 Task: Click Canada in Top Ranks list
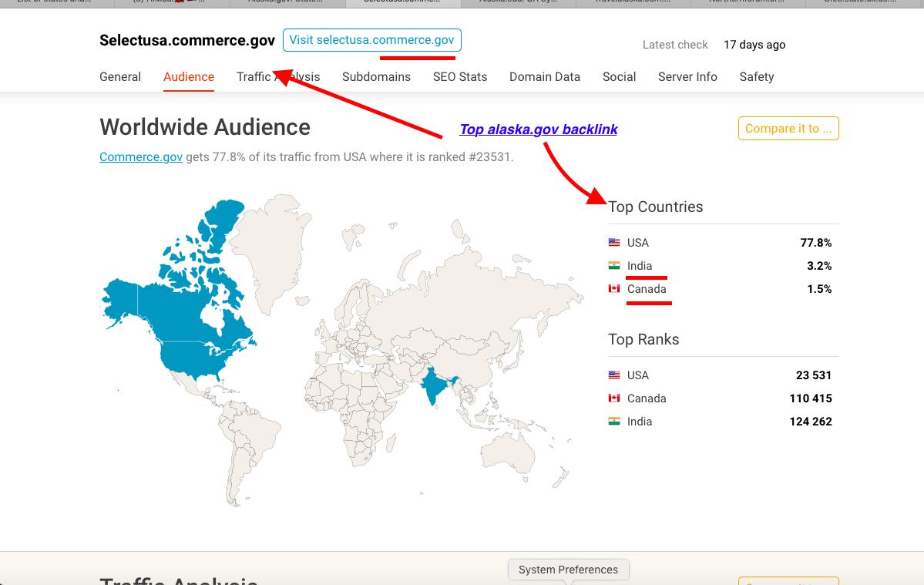click(x=647, y=398)
